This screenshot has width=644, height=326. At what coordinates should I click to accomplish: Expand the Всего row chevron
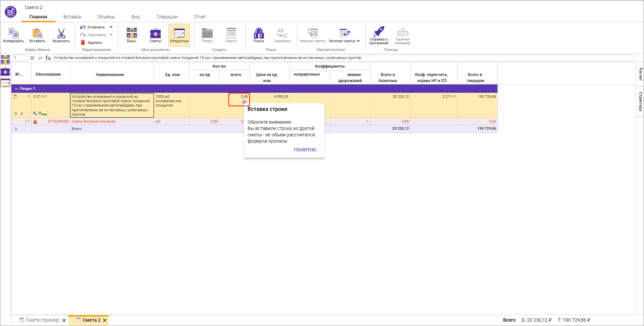(16, 129)
